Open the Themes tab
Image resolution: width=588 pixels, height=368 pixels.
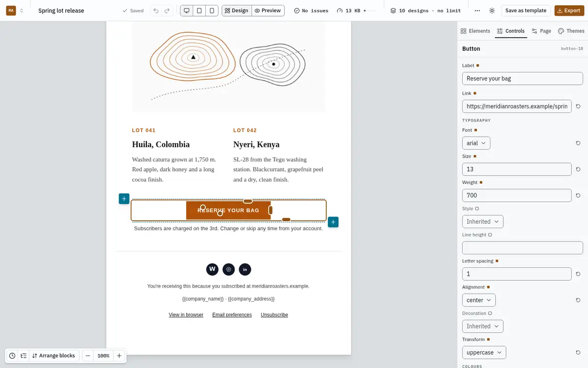[571, 31]
